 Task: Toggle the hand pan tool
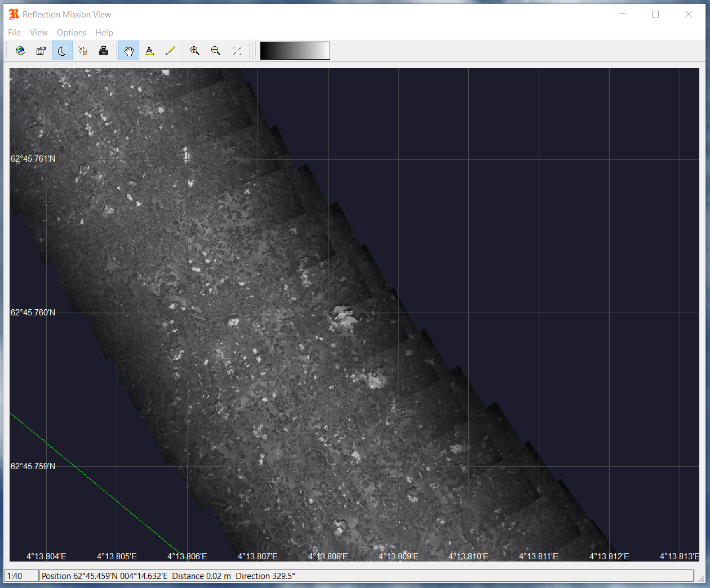coord(128,50)
